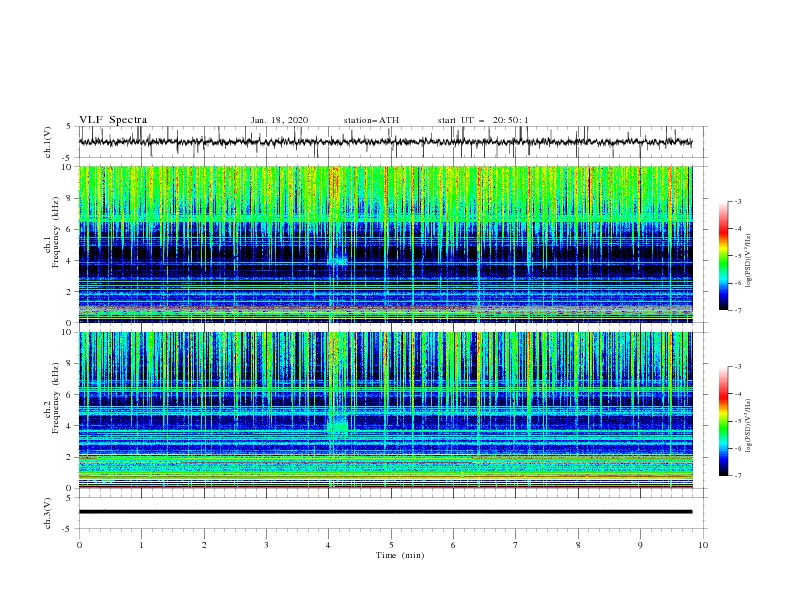This screenshot has height=612, width=792.
Task: Click the 4-minute burst in ch.2 spectrogram
Action: pos(337,424)
